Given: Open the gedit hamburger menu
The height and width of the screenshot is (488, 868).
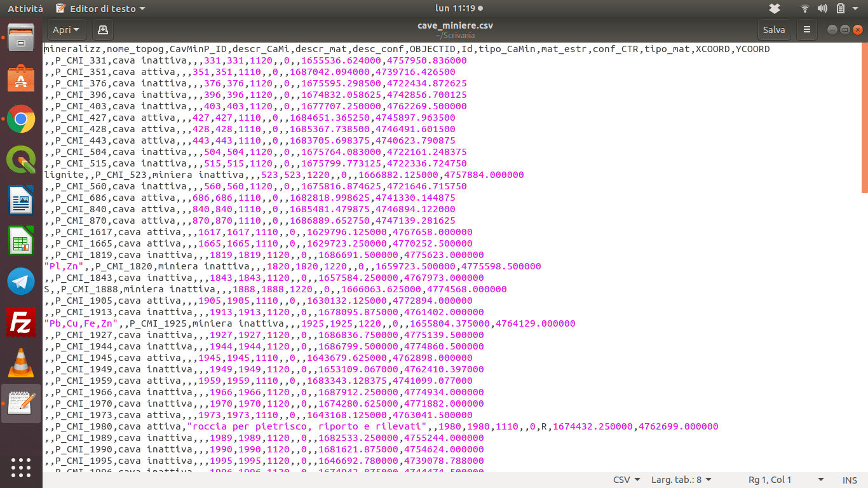Looking at the screenshot, I should pos(807,29).
